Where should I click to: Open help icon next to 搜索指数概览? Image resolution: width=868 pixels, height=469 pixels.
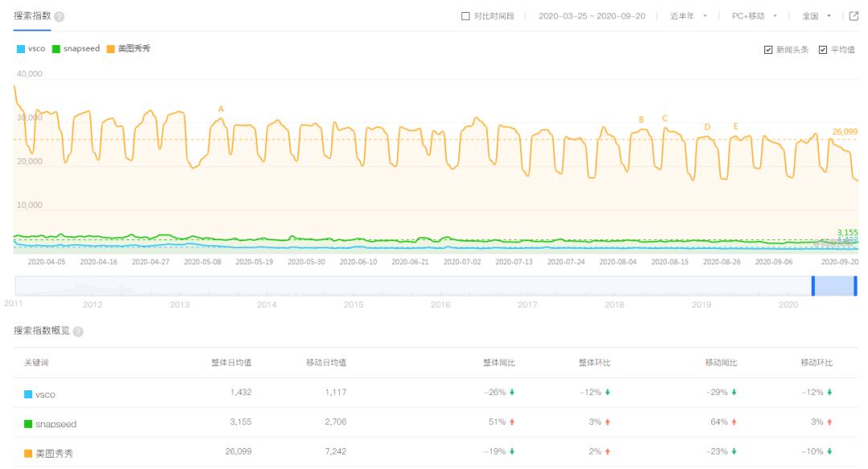pos(78,332)
